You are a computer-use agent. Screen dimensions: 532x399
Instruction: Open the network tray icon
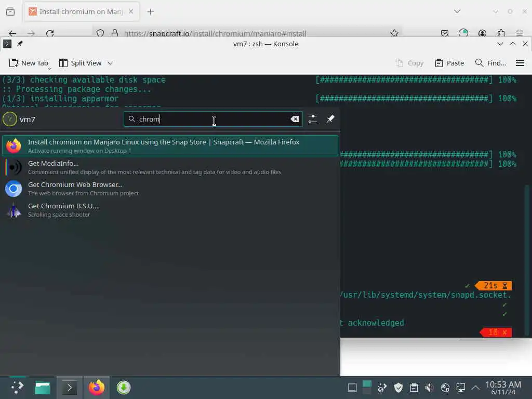pos(445,388)
